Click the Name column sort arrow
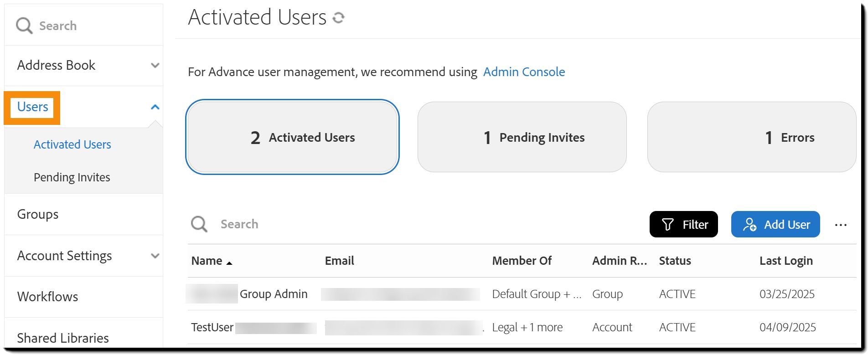This screenshot has height=355, width=868. [229, 263]
